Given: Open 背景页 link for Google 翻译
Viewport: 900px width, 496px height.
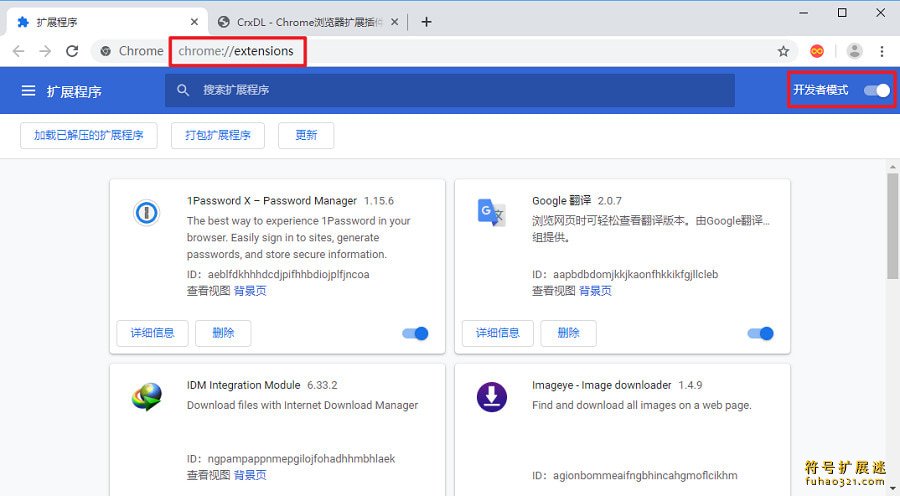Looking at the screenshot, I should click(x=595, y=291).
